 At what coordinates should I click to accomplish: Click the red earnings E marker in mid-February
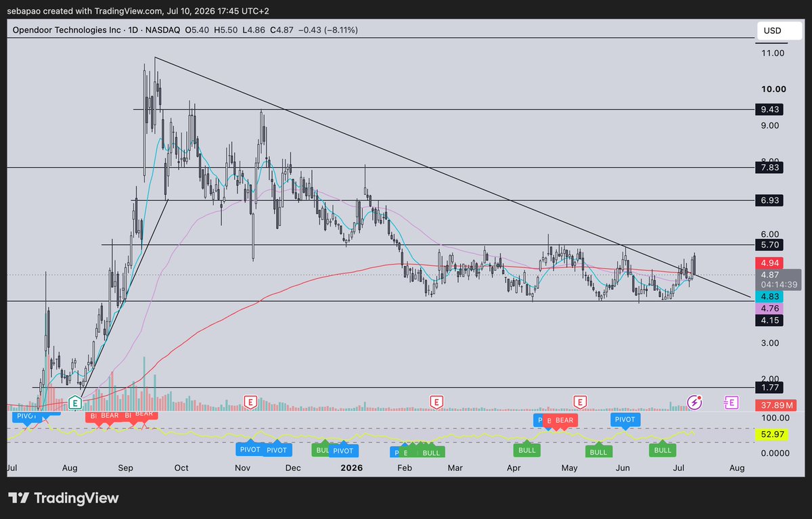pos(437,403)
